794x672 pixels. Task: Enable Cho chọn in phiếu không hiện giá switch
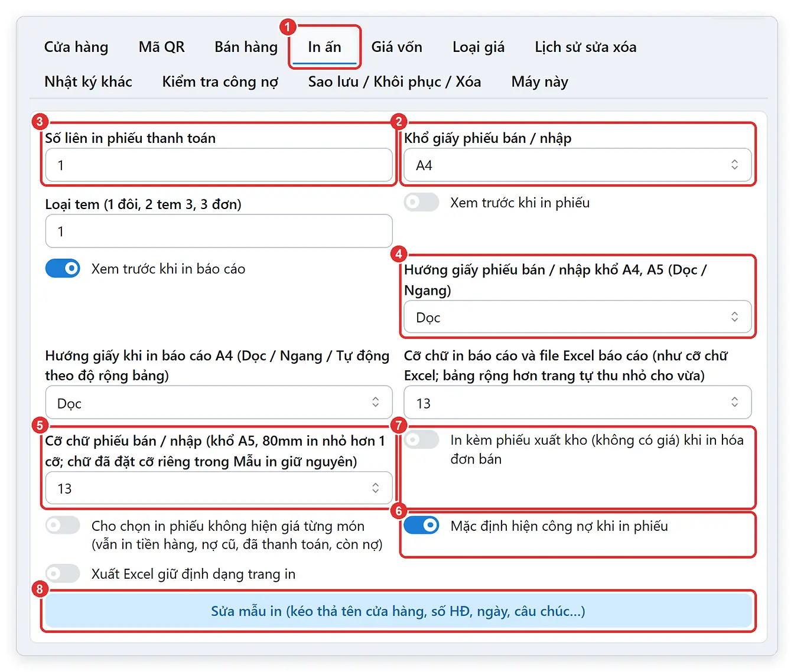[63, 525]
